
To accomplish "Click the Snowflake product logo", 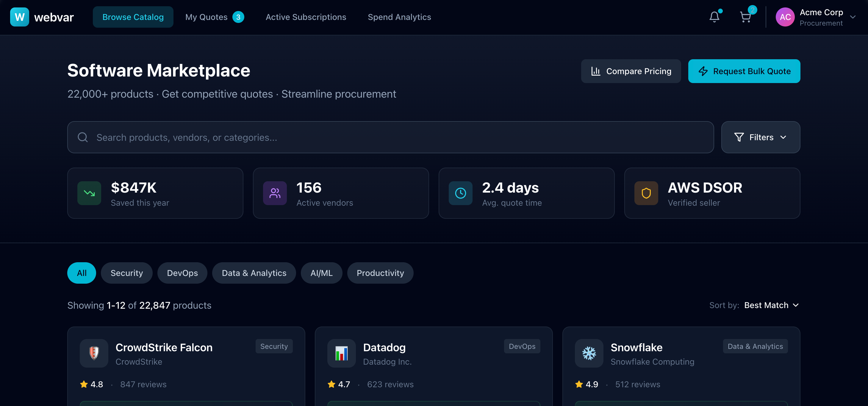I will pos(589,353).
